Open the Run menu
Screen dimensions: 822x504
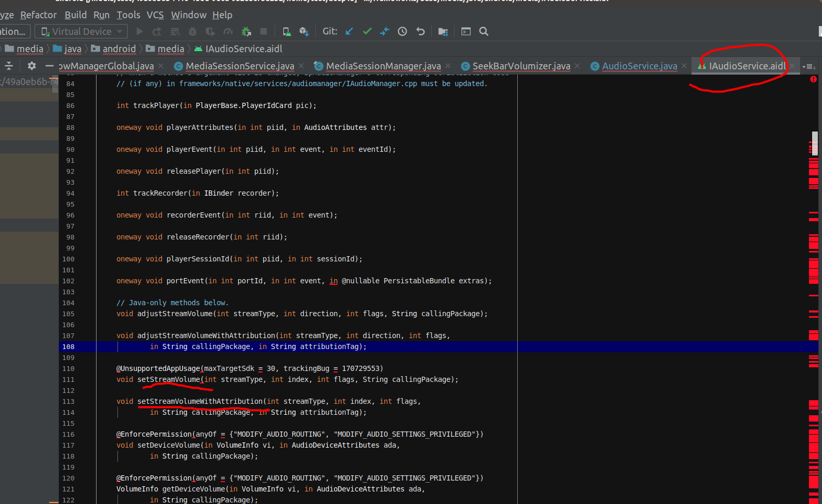pyautogui.click(x=101, y=15)
